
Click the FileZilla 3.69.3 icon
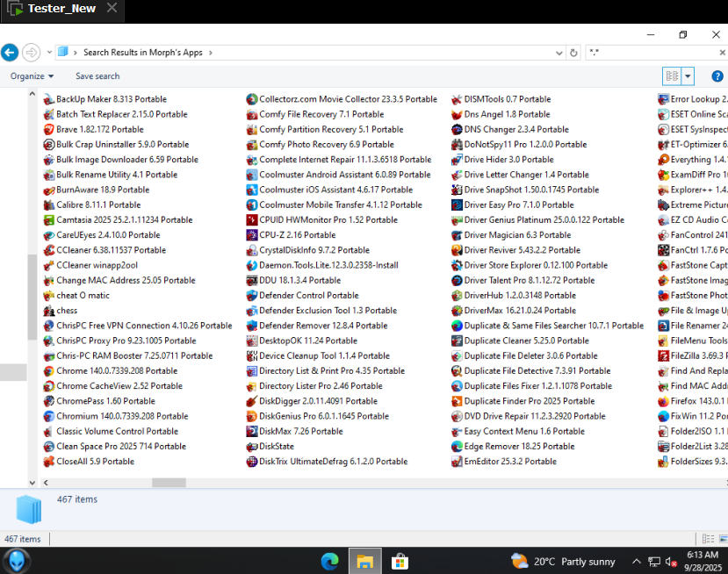[x=663, y=356]
